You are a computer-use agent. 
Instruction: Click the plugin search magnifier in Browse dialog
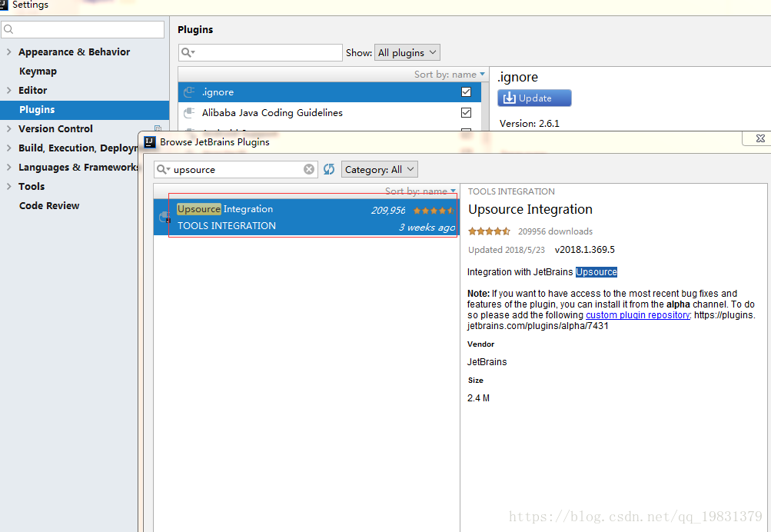(x=163, y=170)
